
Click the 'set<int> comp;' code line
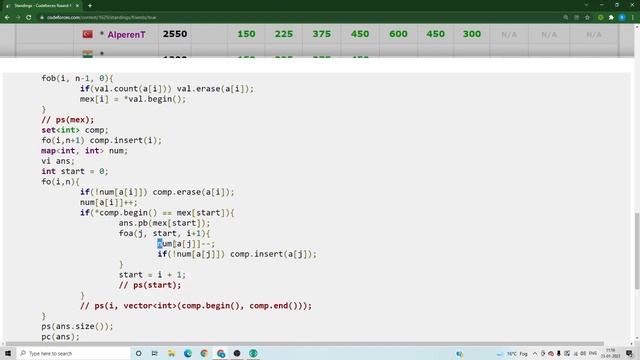(x=75, y=130)
